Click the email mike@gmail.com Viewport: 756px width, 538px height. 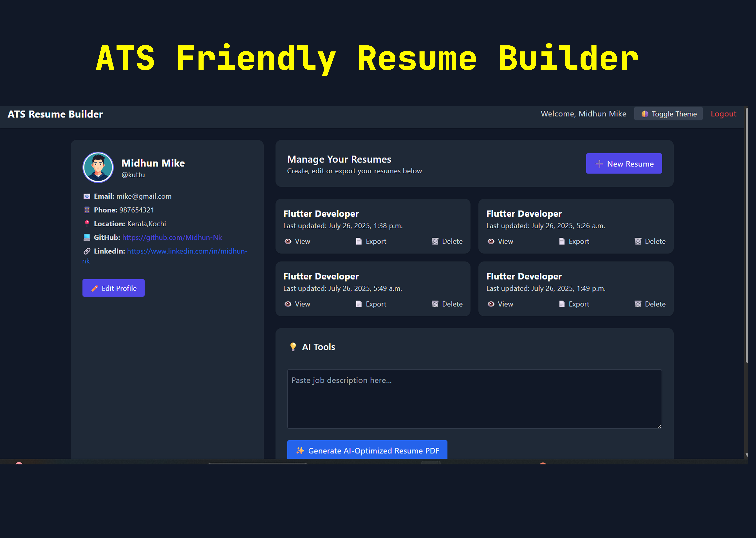[144, 196]
